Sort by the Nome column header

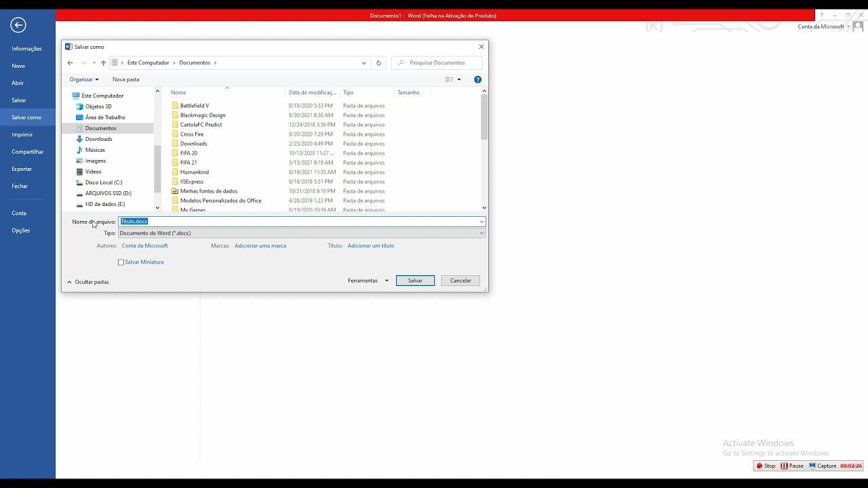227,93
